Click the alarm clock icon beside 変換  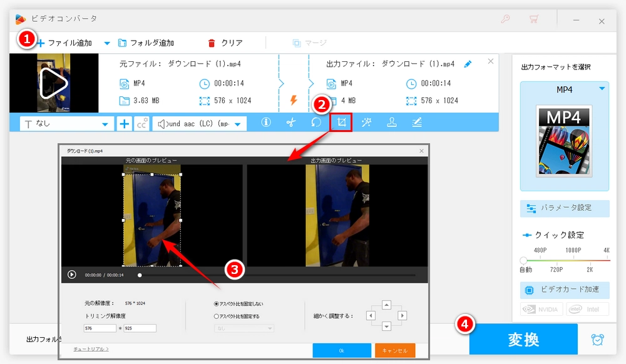(598, 339)
